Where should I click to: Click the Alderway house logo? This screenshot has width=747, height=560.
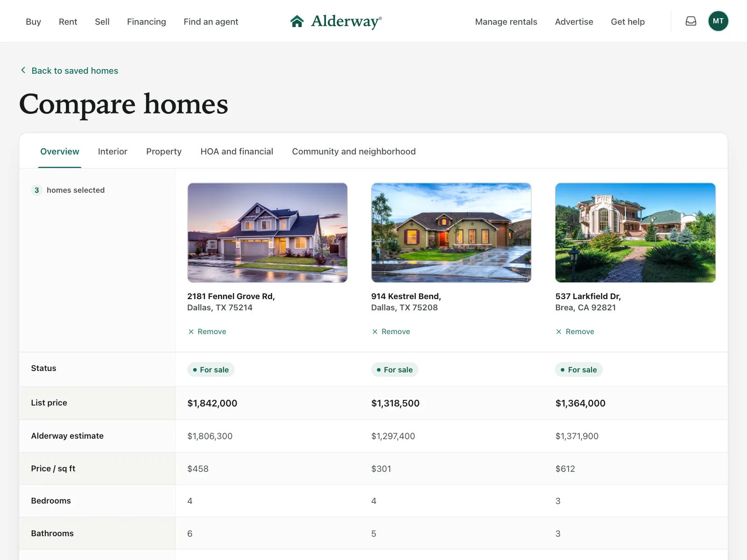(x=297, y=21)
